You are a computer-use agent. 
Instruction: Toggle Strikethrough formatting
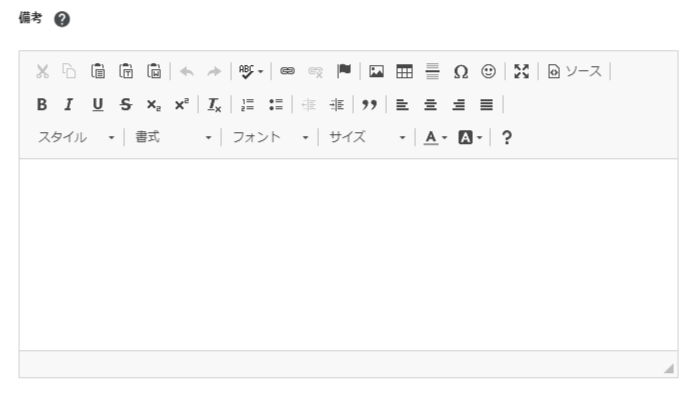[126, 105]
